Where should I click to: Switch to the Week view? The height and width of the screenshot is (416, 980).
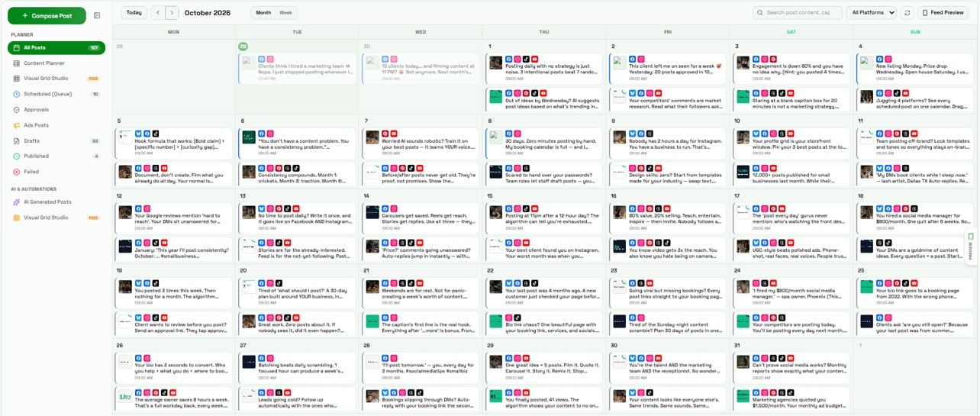(285, 12)
